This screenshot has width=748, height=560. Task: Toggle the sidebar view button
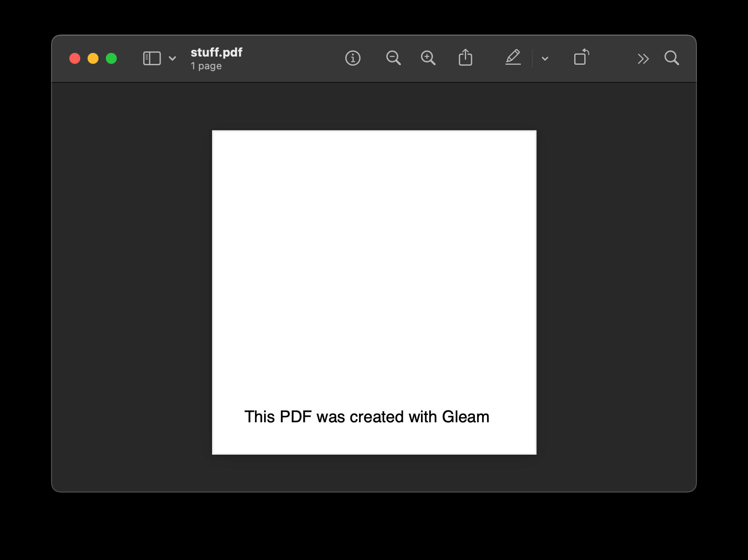pos(152,58)
